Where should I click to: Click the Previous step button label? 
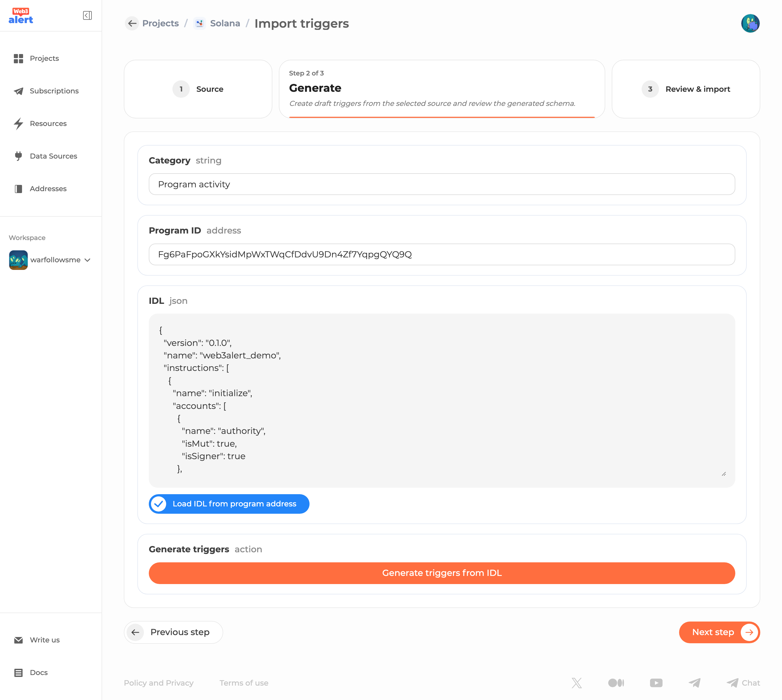pyautogui.click(x=180, y=633)
